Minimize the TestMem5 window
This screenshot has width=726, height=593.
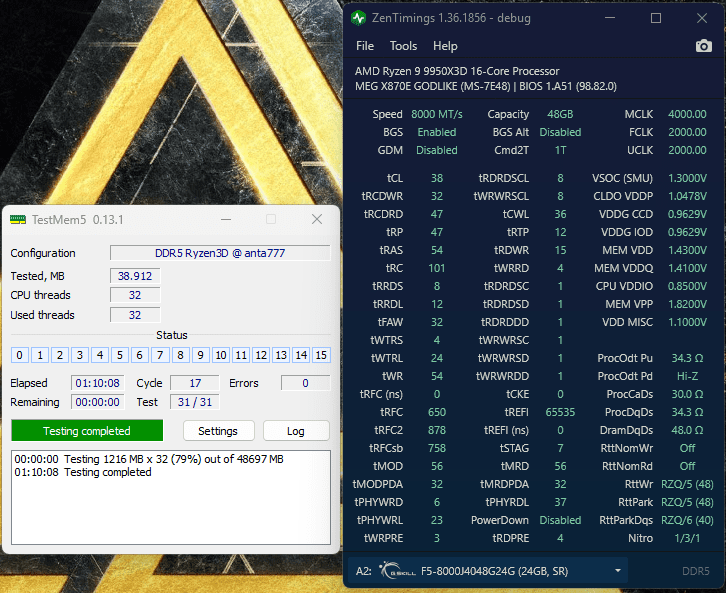(x=226, y=219)
